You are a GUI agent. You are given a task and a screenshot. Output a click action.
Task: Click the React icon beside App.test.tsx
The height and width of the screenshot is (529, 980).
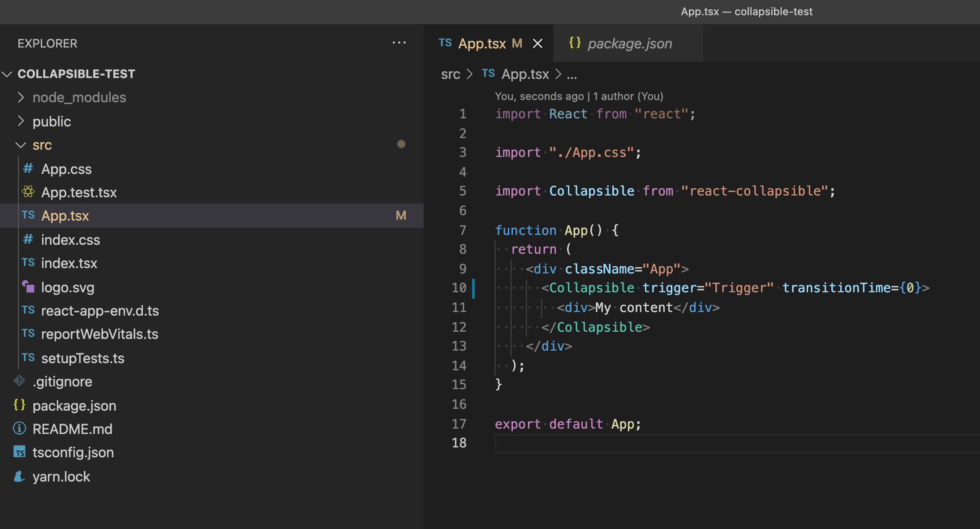click(x=28, y=192)
